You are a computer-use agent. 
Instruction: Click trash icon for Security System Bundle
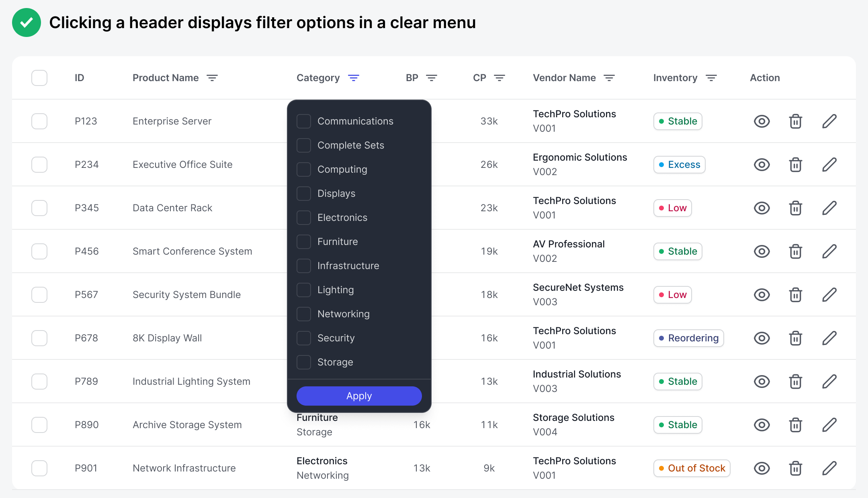(x=795, y=295)
